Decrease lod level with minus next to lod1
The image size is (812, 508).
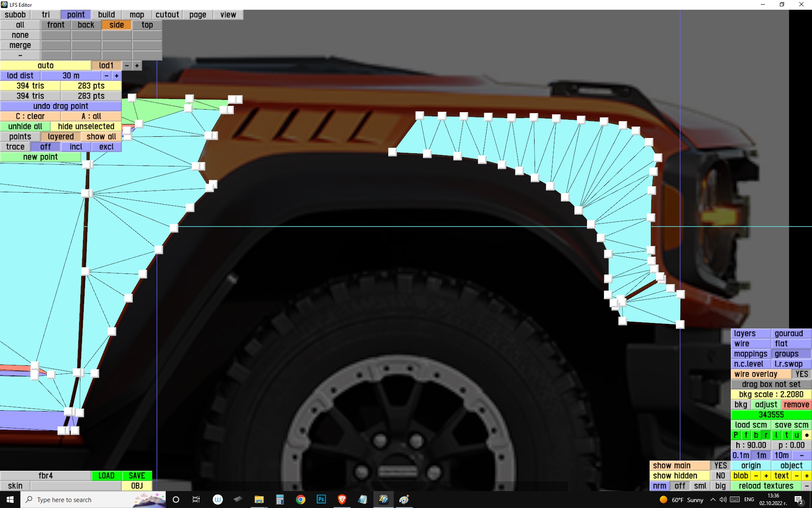pyautogui.click(x=126, y=66)
